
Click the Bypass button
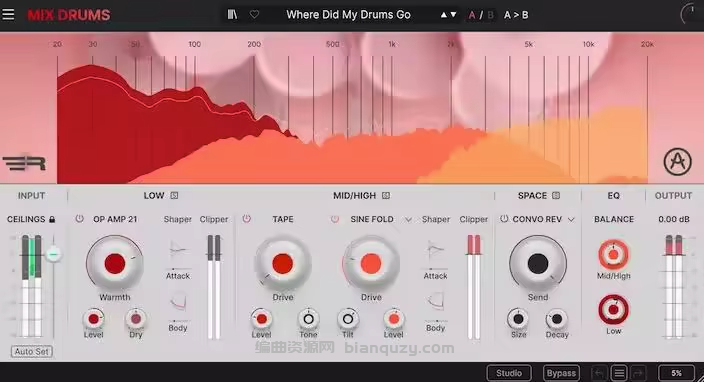tap(561, 373)
